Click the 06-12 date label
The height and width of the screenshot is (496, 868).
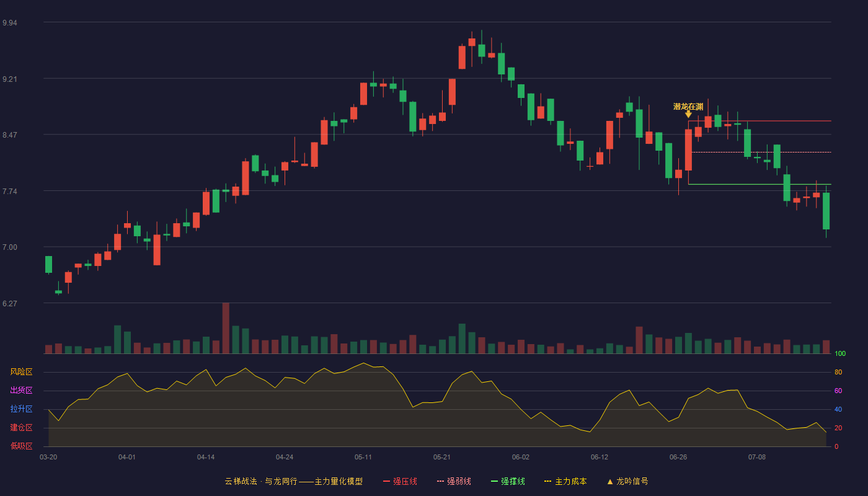[x=600, y=457]
